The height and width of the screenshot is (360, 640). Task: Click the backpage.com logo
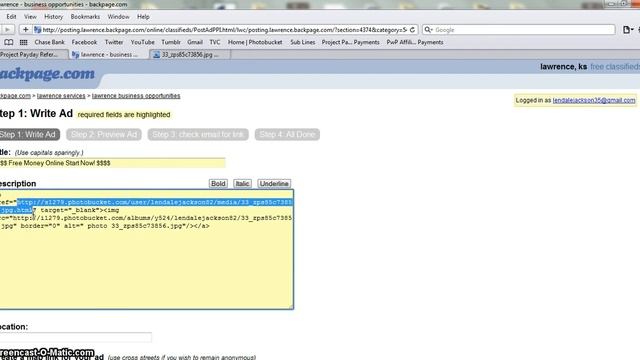pos(47,74)
